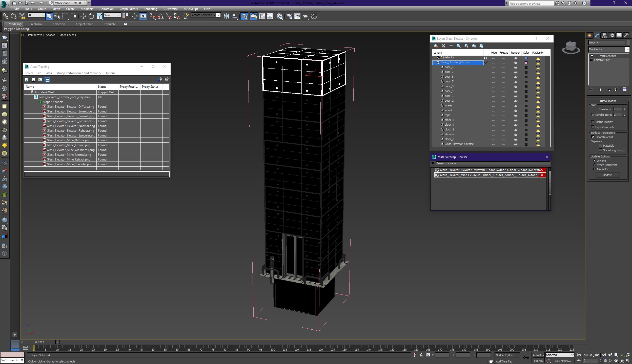Click the Set Key button
The height and width of the screenshot is (364, 632).
tap(538, 361)
